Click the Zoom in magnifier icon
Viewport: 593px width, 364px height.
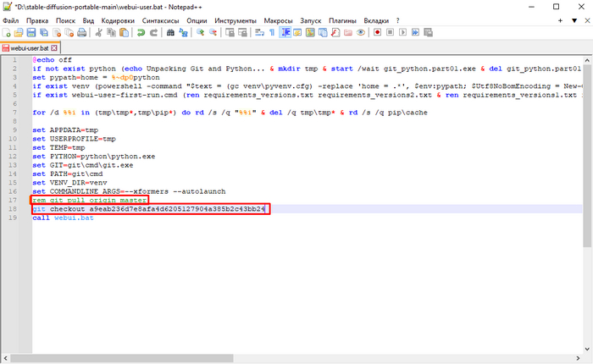point(201,32)
